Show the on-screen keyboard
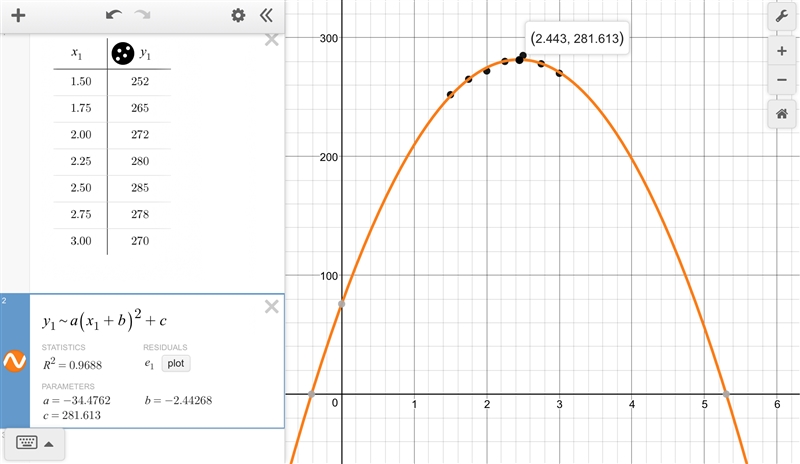The image size is (800, 464). tap(27, 443)
